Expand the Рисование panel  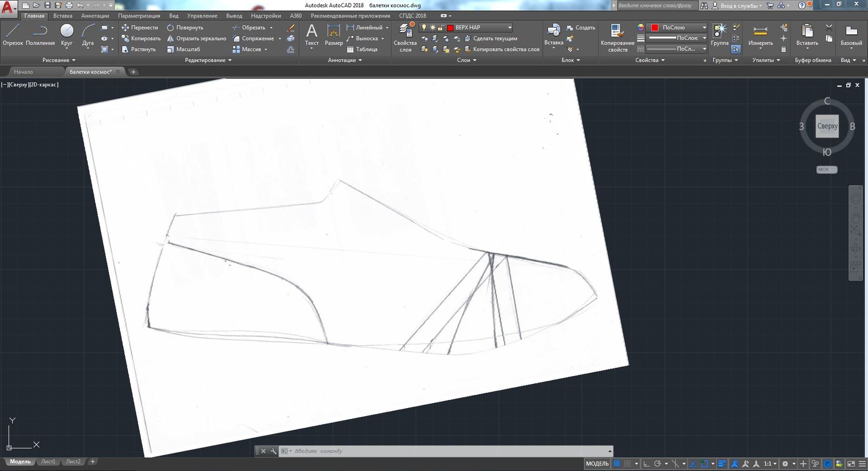pyautogui.click(x=59, y=60)
